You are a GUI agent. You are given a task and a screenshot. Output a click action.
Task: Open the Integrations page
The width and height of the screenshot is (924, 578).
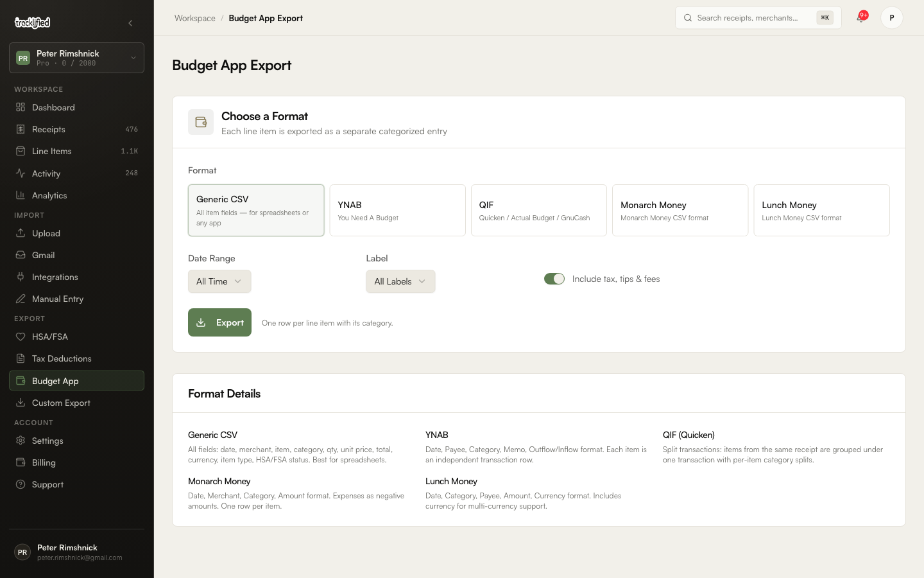click(x=76, y=277)
